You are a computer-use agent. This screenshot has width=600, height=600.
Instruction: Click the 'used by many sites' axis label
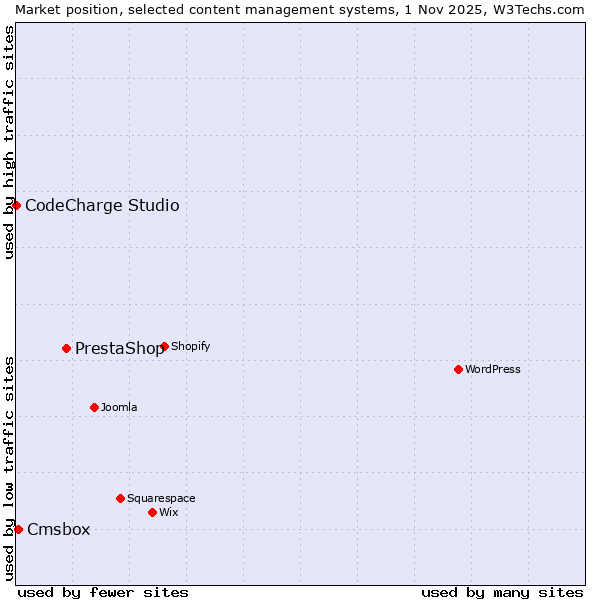tap(502, 592)
